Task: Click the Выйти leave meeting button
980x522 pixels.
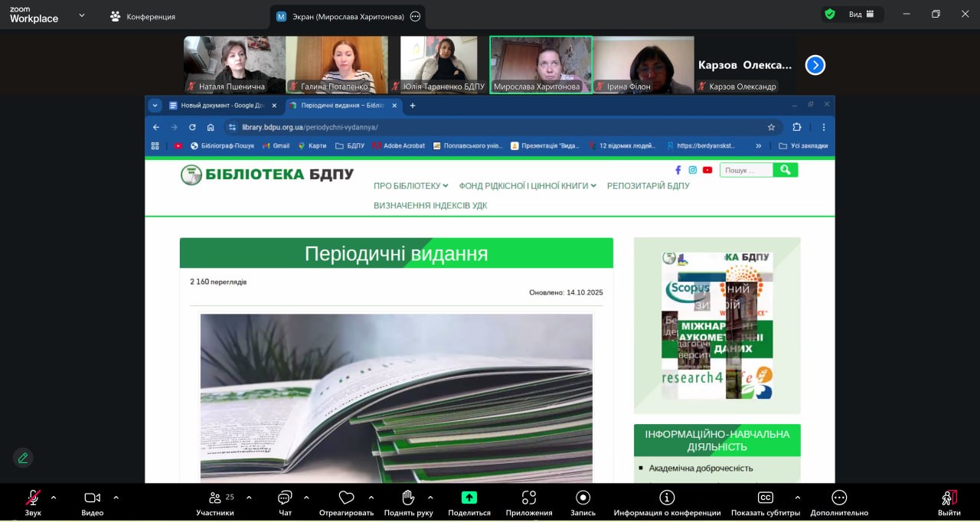Action: click(949, 501)
